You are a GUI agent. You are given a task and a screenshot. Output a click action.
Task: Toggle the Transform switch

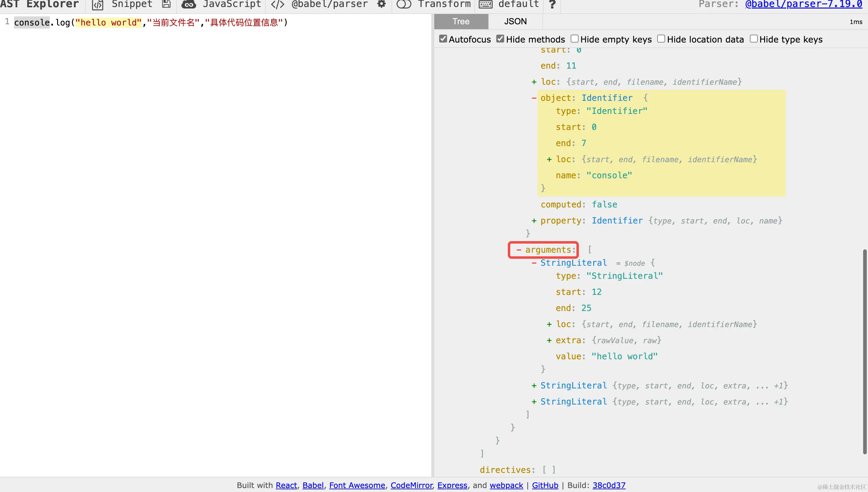click(404, 4)
